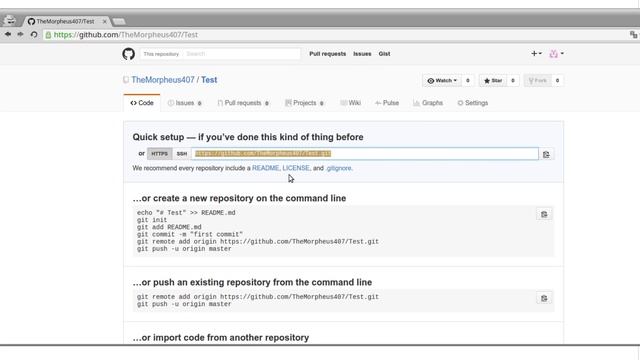Select the SSH protocol button
640x360 pixels.
click(182, 154)
